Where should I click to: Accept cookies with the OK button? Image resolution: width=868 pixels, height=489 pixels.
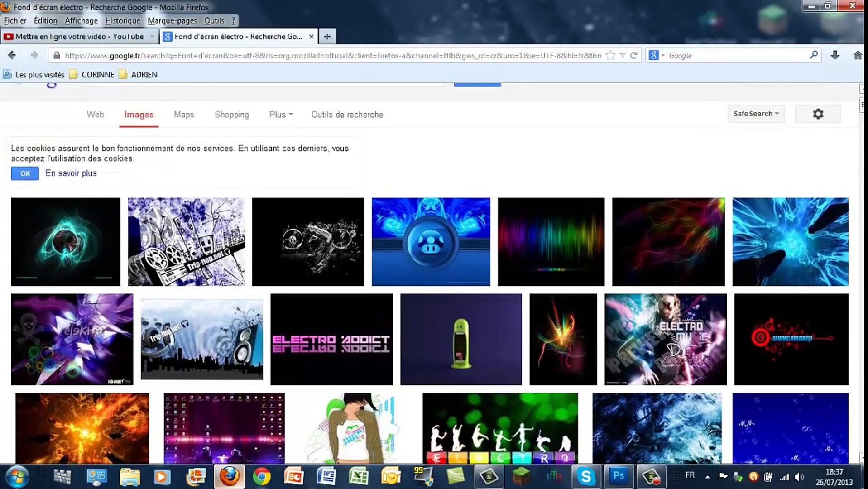pos(25,173)
